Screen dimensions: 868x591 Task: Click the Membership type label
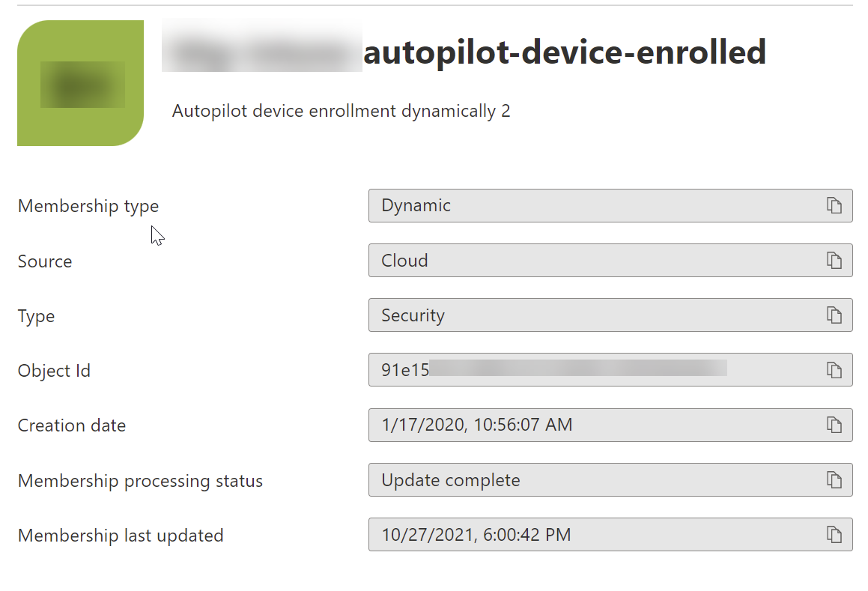point(88,205)
